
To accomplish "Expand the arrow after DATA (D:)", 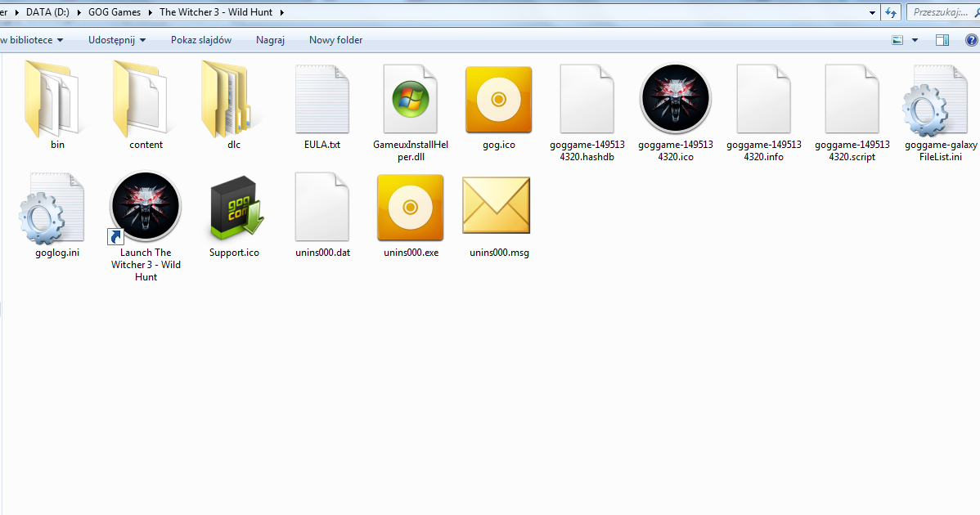I will tap(79, 12).
